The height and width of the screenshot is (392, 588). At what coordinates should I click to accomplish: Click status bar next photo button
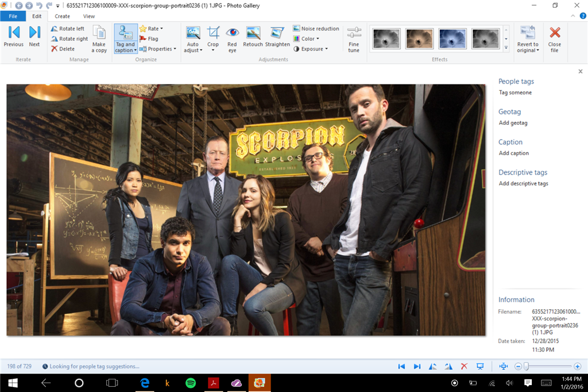[417, 367]
